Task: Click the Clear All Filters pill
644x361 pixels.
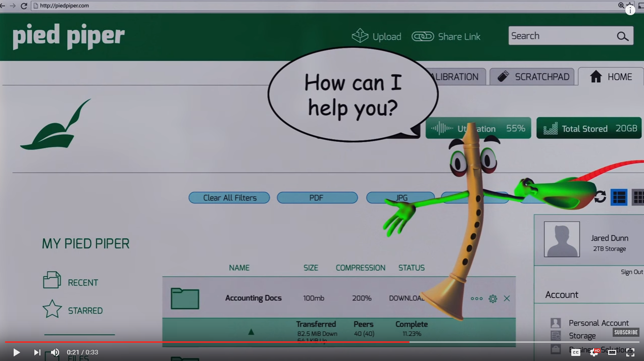Action: click(229, 197)
